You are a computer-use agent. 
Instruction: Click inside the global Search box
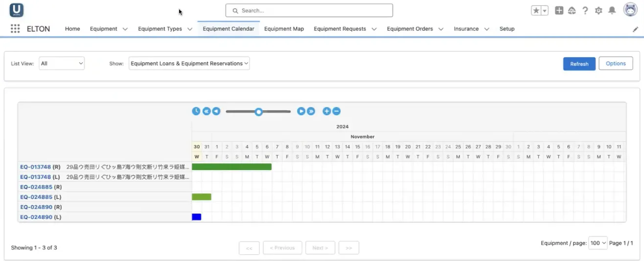(309, 10)
